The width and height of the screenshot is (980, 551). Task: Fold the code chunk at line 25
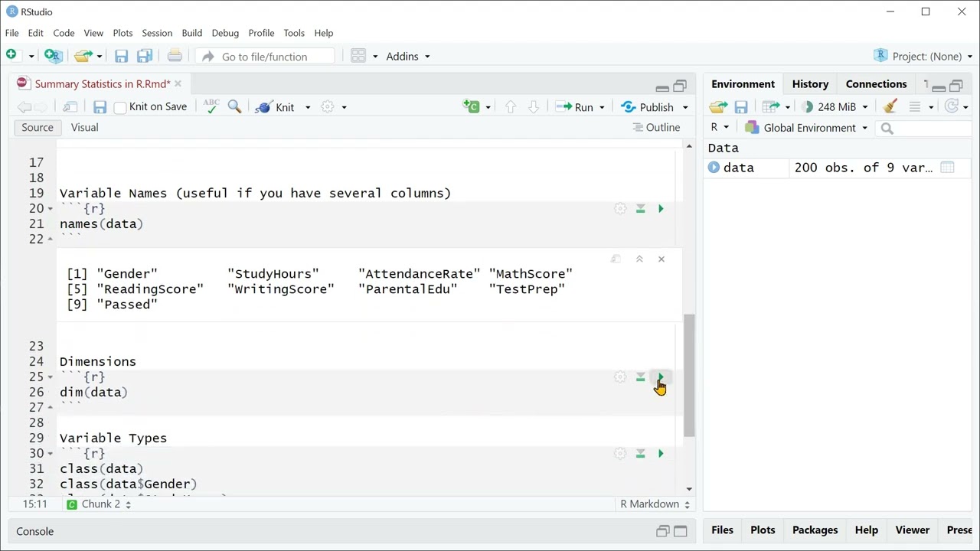pos(51,377)
